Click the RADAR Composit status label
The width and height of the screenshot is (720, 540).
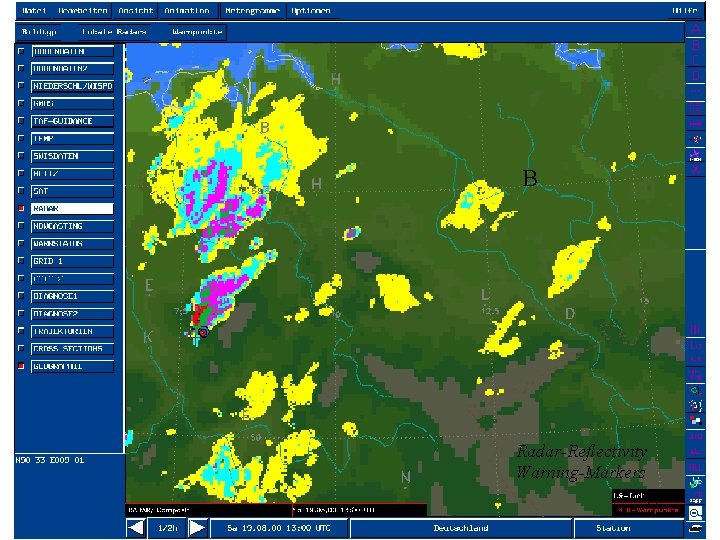tap(159, 510)
